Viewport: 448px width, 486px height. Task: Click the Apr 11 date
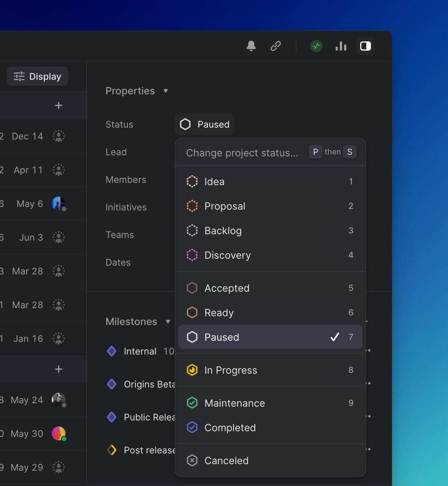click(x=28, y=170)
